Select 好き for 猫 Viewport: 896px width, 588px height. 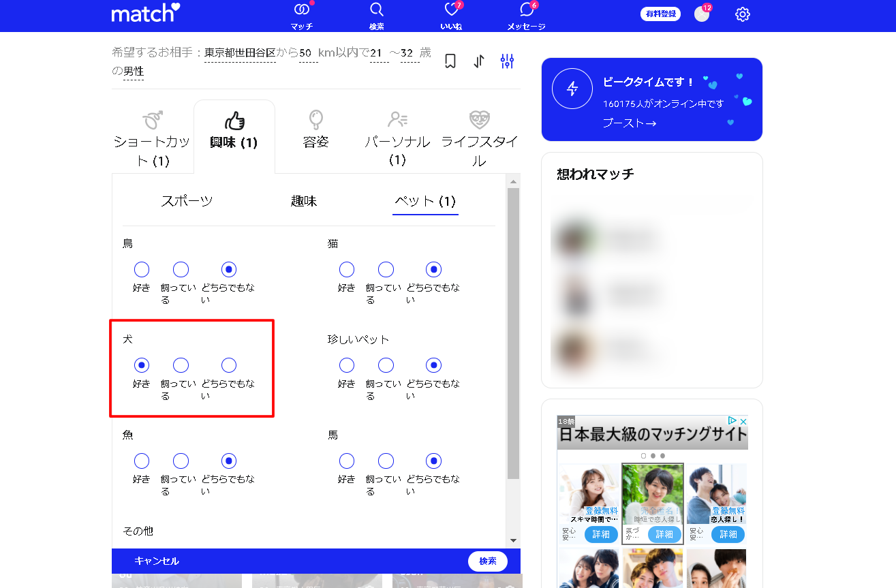(347, 270)
